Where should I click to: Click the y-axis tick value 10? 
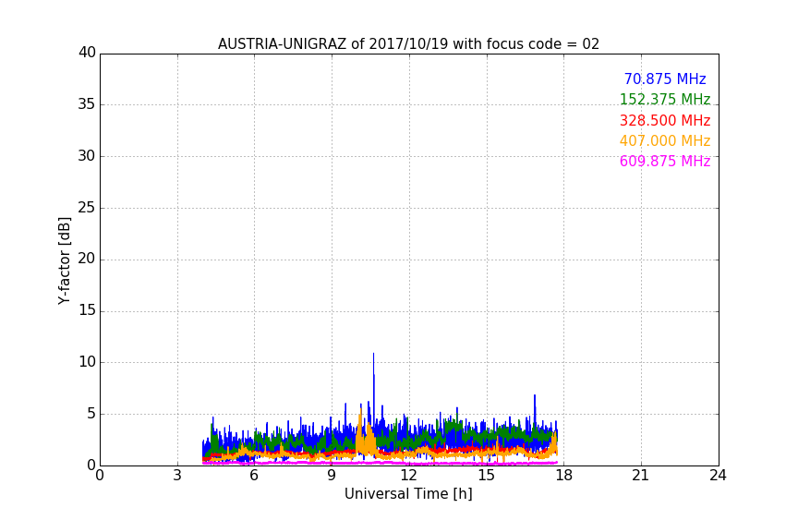tap(87, 362)
